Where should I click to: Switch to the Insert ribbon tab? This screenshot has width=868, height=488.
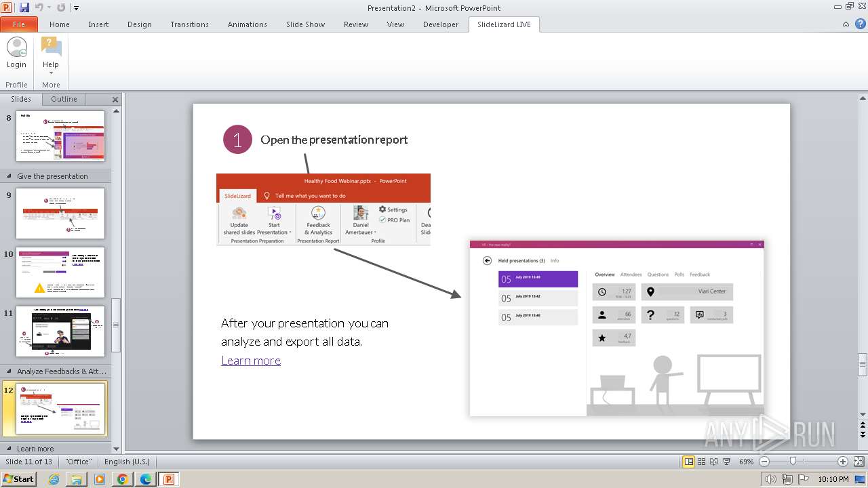point(98,24)
